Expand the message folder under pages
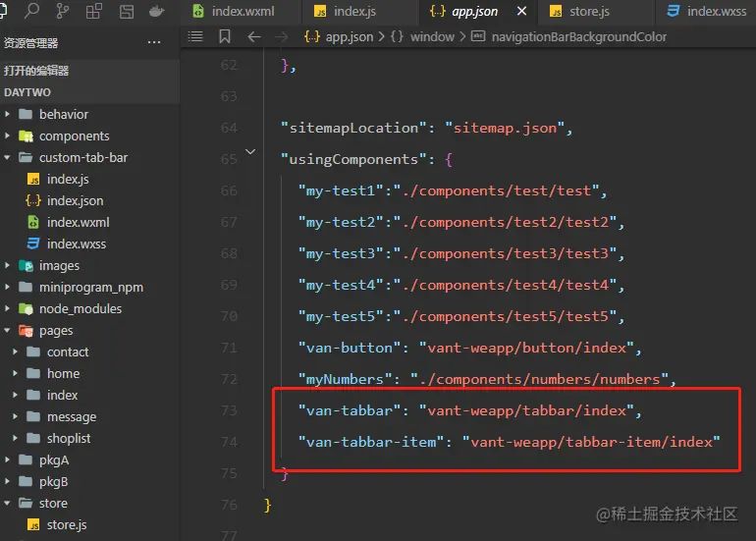 [x=15, y=416]
